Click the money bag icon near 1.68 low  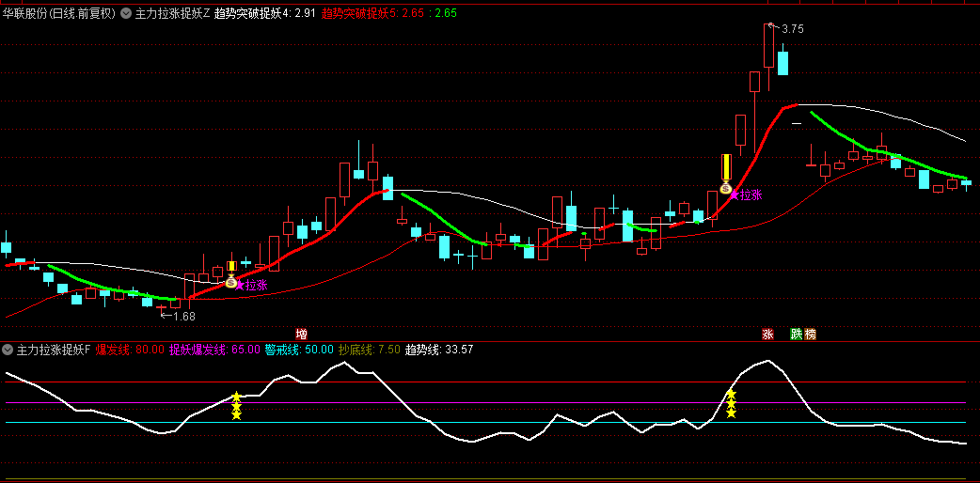pyautogui.click(x=231, y=283)
